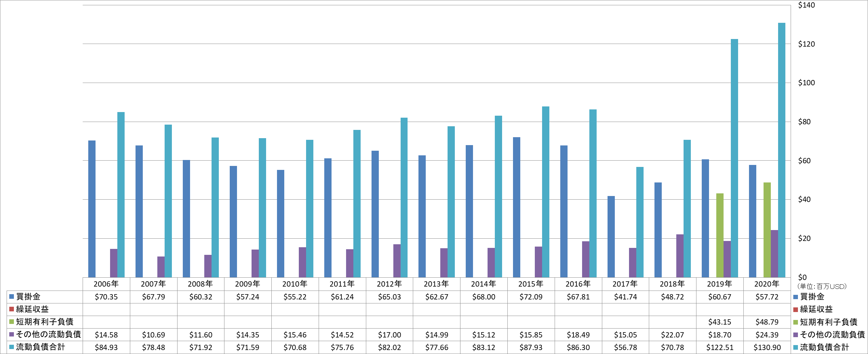The image size is (868, 354).
Task: Click the 2018 purple other liabilities bar
Action: (680, 256)
